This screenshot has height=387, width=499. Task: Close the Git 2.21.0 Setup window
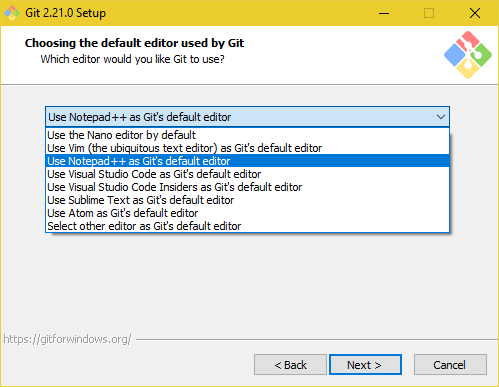(x=475, y=13)
